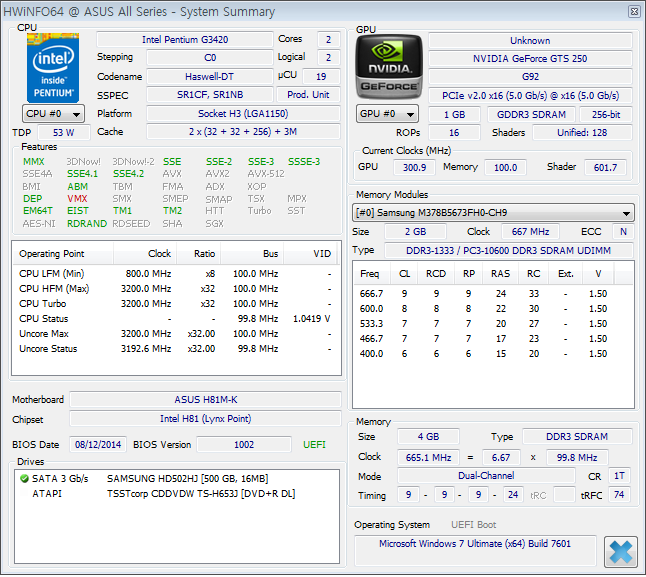Viewport: 646px width, 577px height.
Task: Close the HWiNFO64 System Summary window
Action: 633,11
